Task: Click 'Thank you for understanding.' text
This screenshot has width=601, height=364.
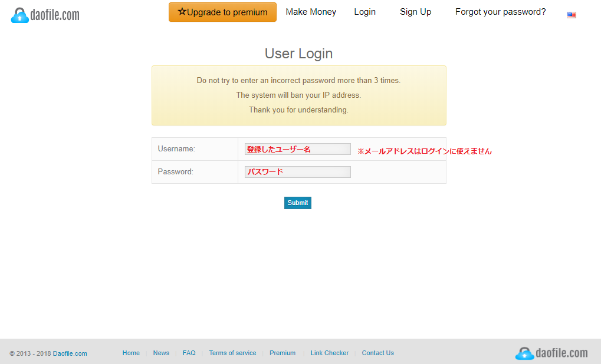Action: (x=298, y=110)
